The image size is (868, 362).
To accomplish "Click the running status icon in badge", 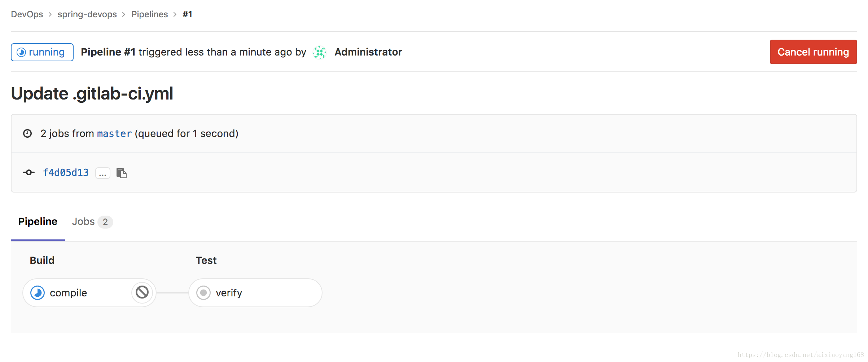I will (x=21, y=52).
